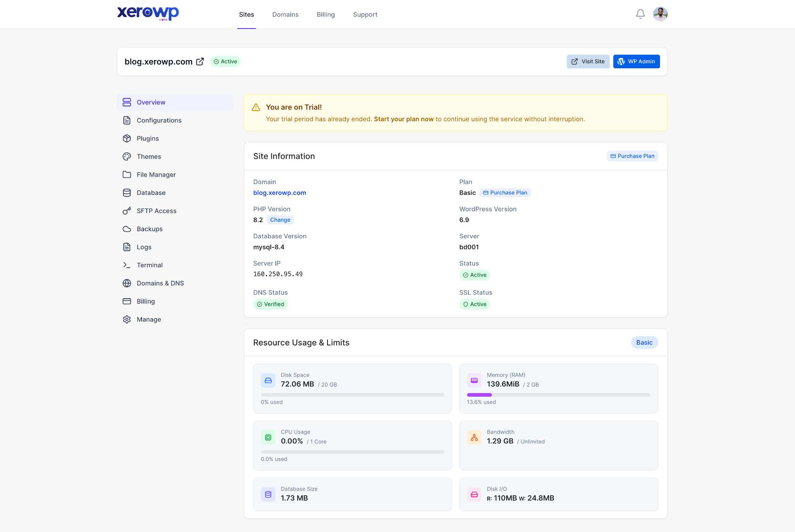
Task: Click the WP Admin button
Action: click(x=636, y=62)
